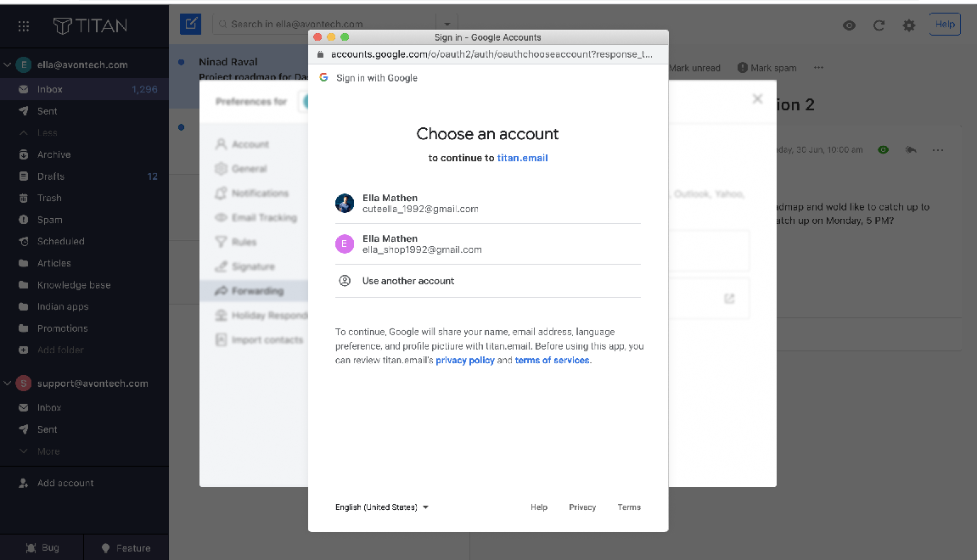This screenshot has width=977, height=560.
Task: Select Forwarding in preferences menu
Action: (254, 291)
